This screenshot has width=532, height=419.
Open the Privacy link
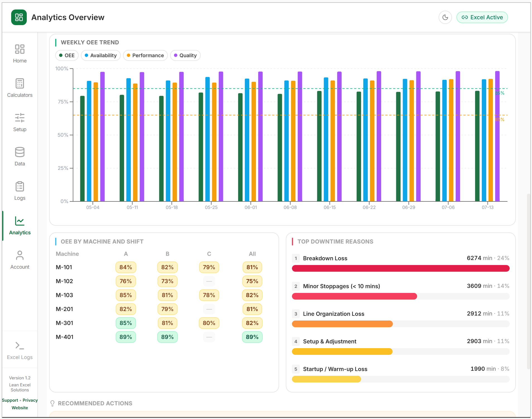click(x=30, y=400)
